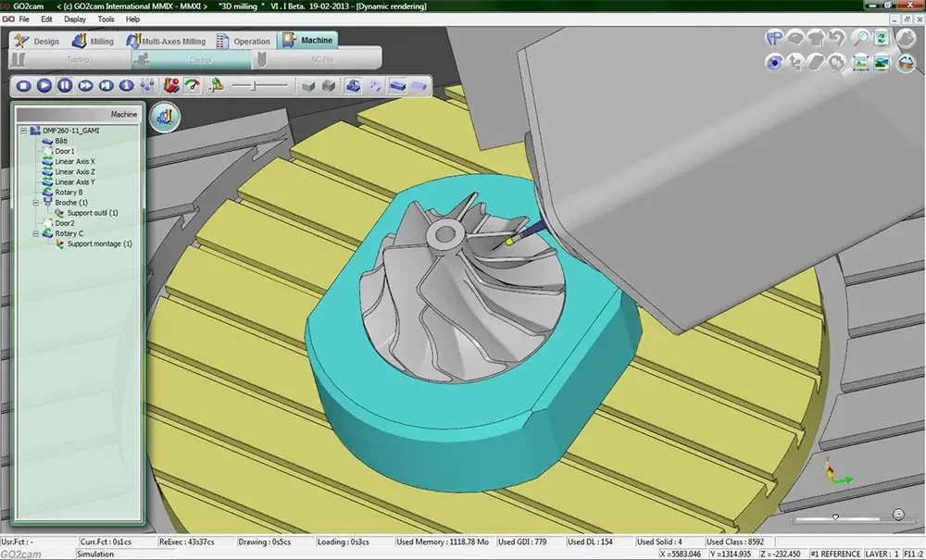Screen dimensions: 926x560
Task: Click the info icon in simulation toolbar
Action: pyautogui.click(x=126, y=85)
